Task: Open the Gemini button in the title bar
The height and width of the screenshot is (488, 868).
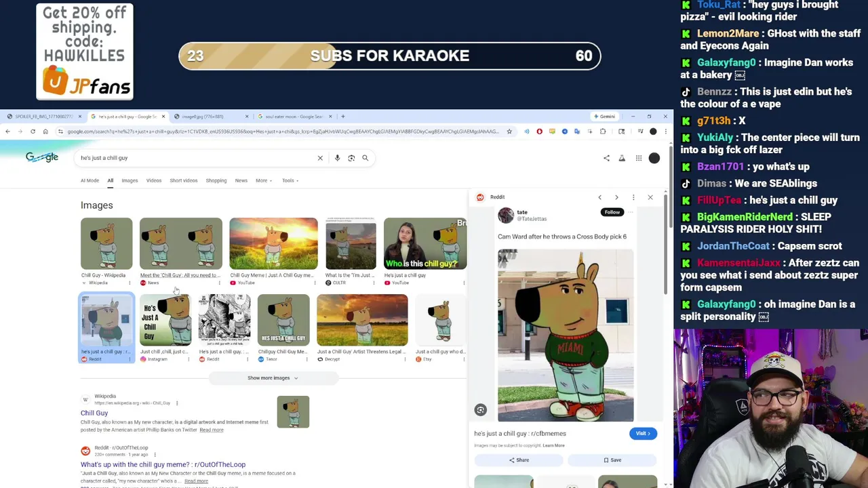Action: tap(604, 117)
